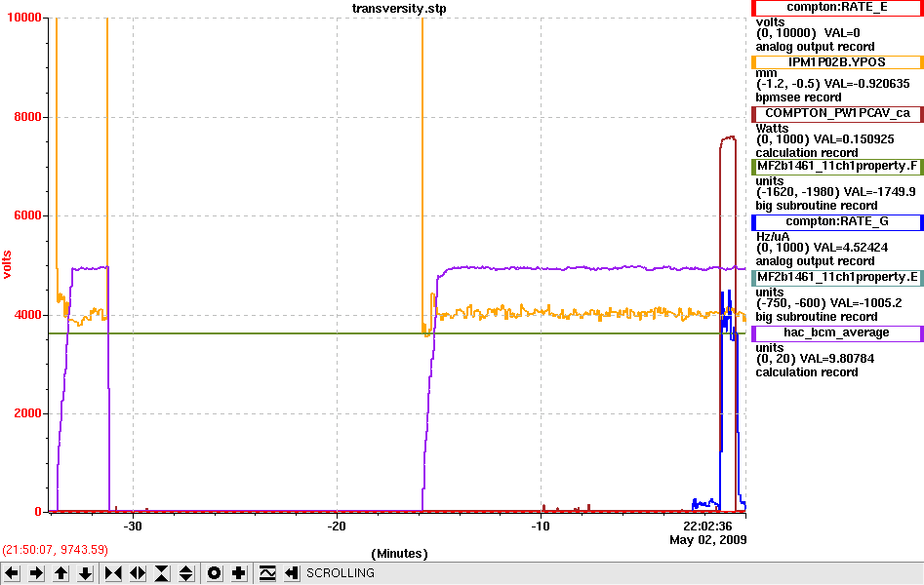The width and height of the screenshot is (924, 585).
Task: Click the Watts units text in legend
Action: pos(772,128)
